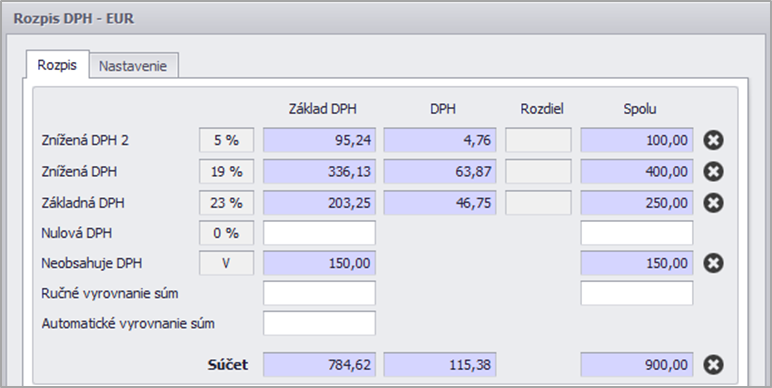
Task: Clear the Znížená DPH 2 row
Action: 713,140
